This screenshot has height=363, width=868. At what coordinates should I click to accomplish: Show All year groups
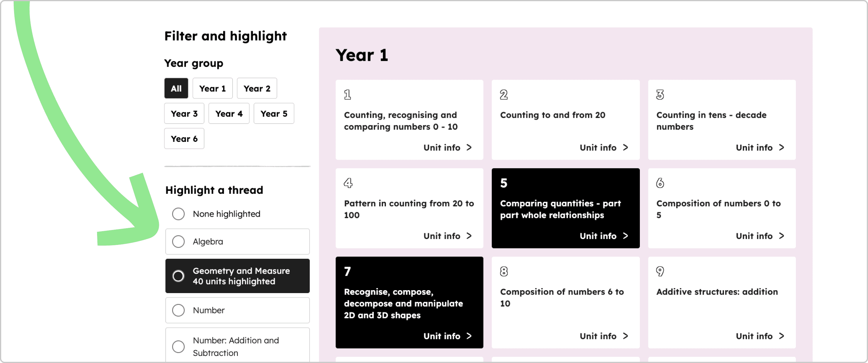(176, 88)
